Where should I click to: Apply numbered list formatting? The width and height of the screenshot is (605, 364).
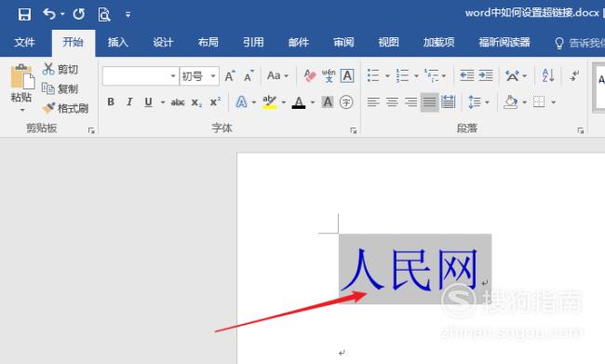(x=402, y=75)
